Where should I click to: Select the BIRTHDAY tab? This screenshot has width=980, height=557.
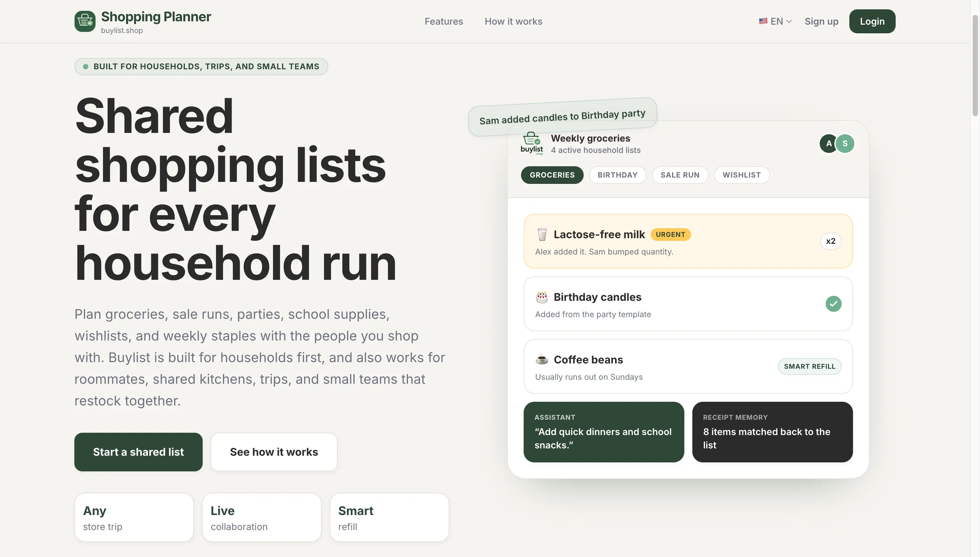(617, 175)
